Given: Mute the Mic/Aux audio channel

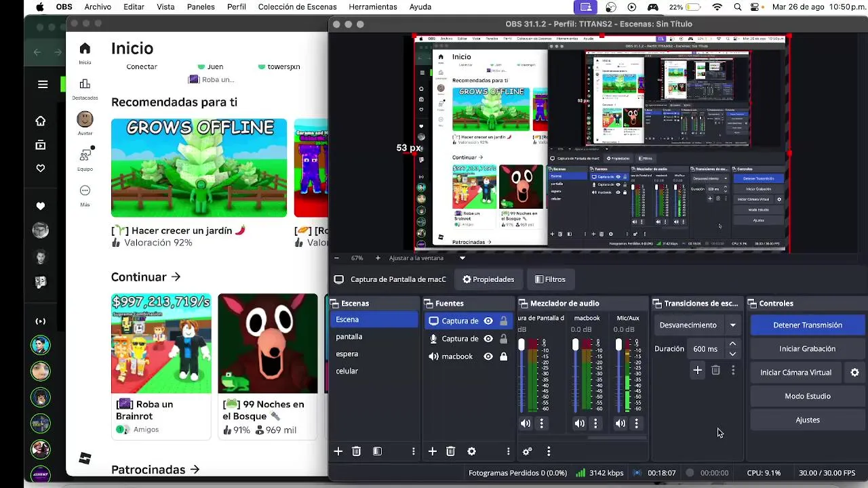Looking at the screenshot, I should [x=620, y=424].
